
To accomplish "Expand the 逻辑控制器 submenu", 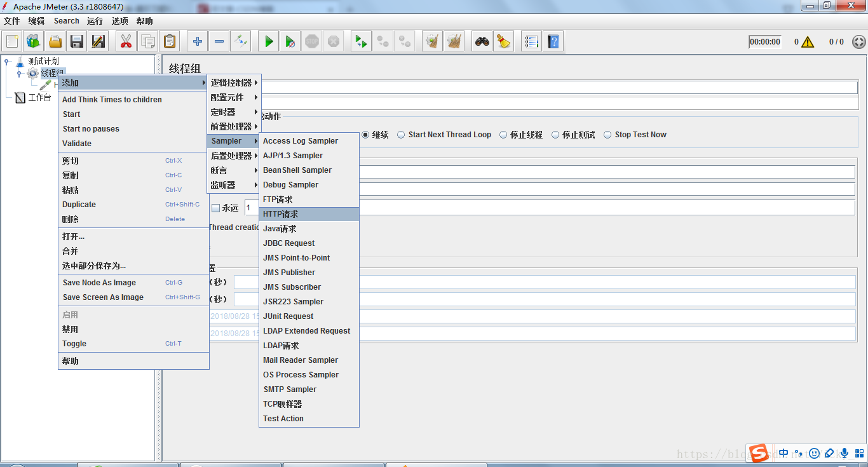I will point(234,83).
